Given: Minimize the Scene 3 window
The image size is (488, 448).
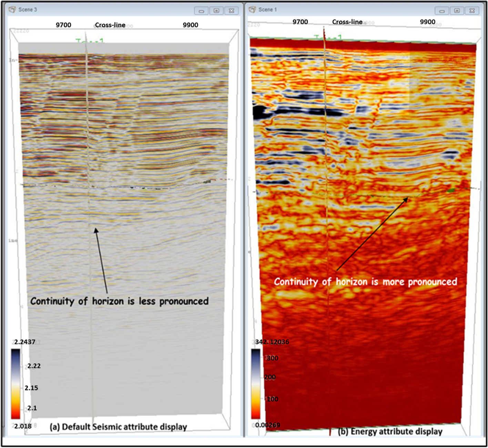Looking at the screenshot, I should tap(201, 11).
